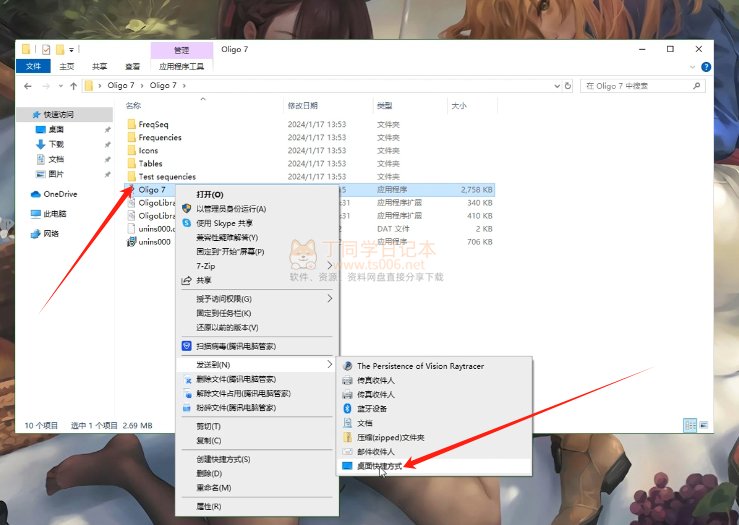Click the FreqSeq folder icon
The width and height of the screenshot is (739, 525).
tap(131, 124)
